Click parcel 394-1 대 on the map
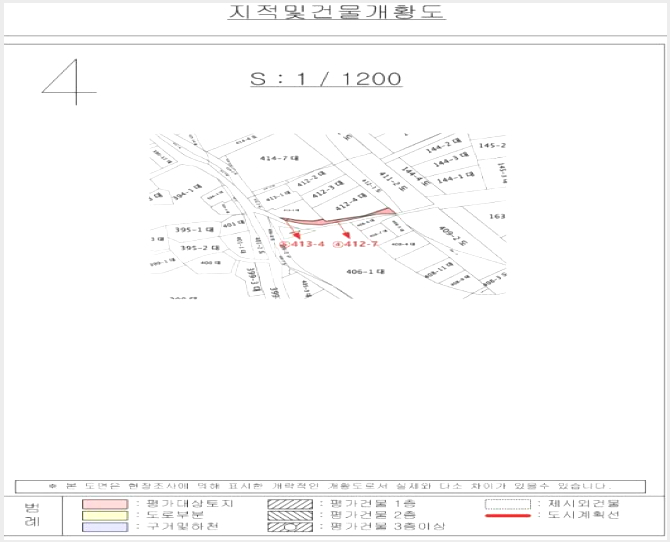The width and height of the screenshot is (670, 542). point(187,192)
